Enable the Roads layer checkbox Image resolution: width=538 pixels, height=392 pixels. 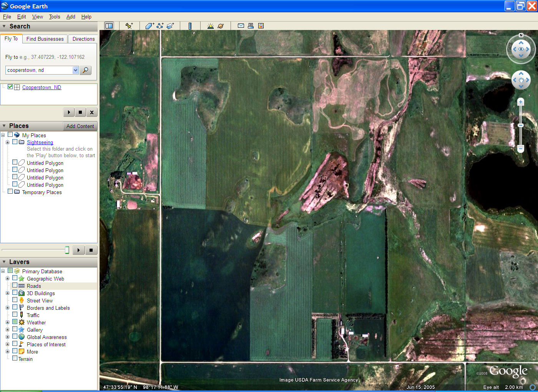click(x=15, y=285)
